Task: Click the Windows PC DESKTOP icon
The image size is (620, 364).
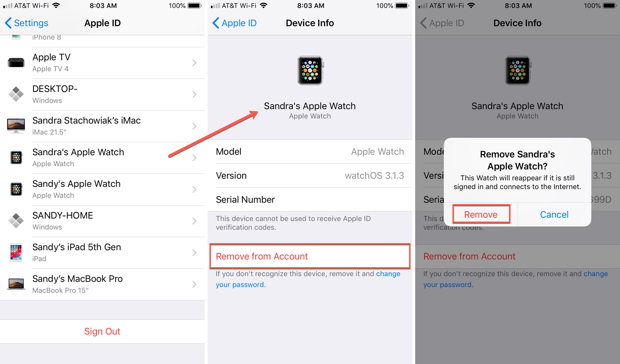Action: click(17, 94)
